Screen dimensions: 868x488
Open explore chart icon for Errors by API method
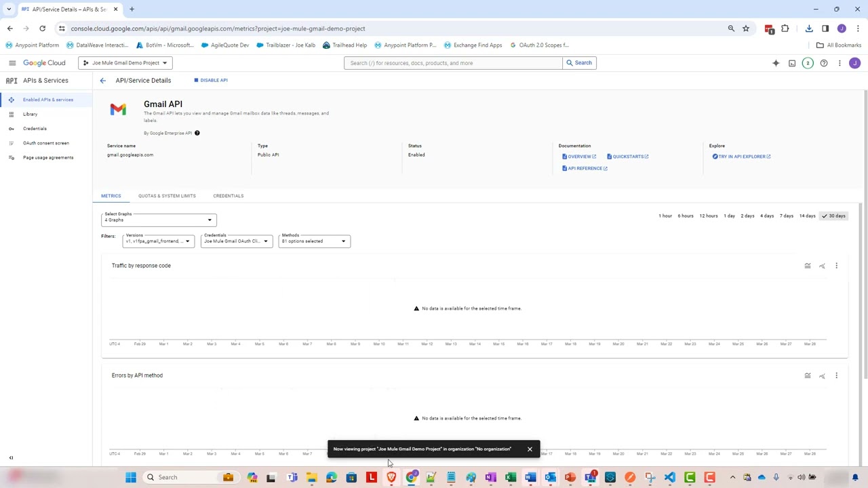click(x=822, y=375)
